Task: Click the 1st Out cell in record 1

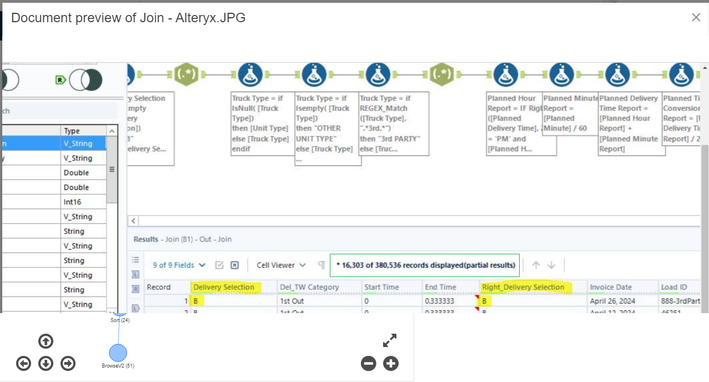Action: pyautogui.click(x=319, y=301)
